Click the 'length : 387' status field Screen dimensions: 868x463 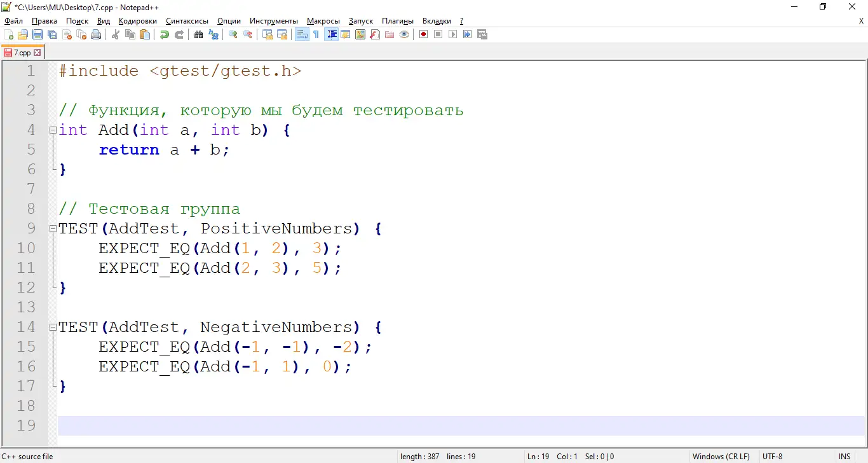click(x=420, y=457)
